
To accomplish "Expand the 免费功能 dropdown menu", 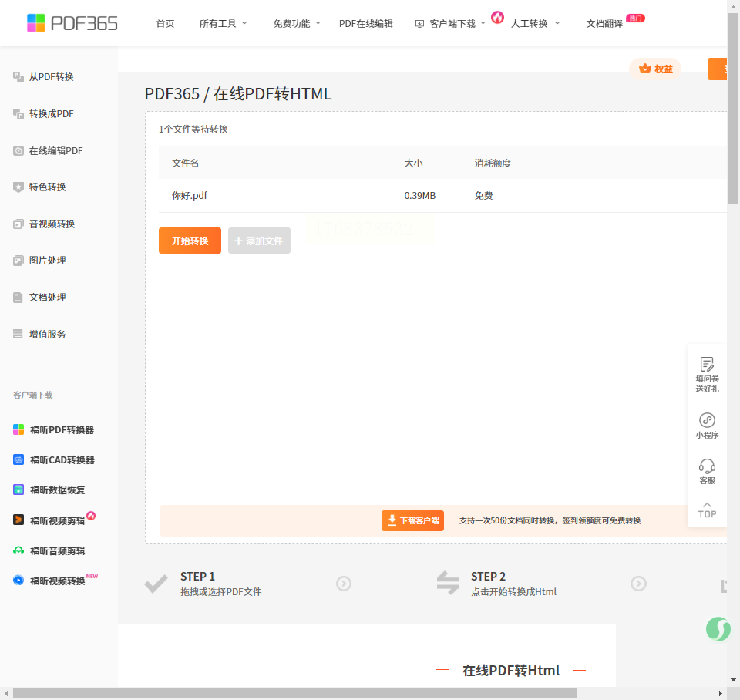I will [297, 24].
